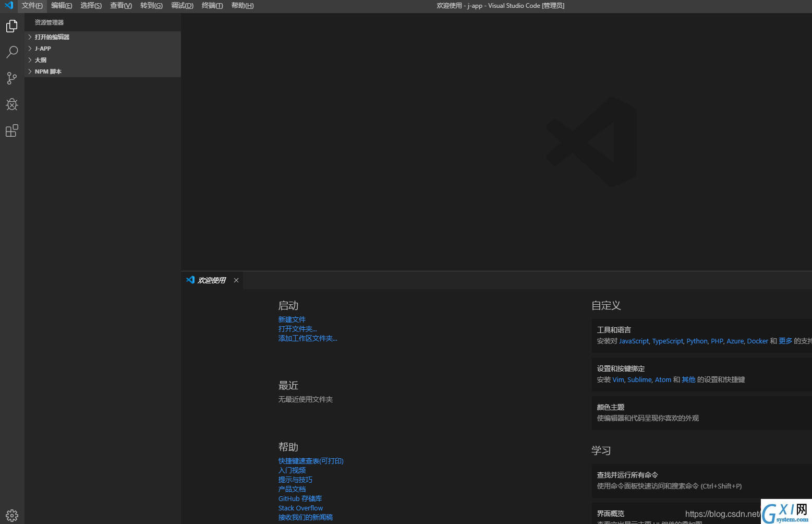Screen dimensions: 812x524
Task: Install Python language support link
Action: click(x=697, y=341)
